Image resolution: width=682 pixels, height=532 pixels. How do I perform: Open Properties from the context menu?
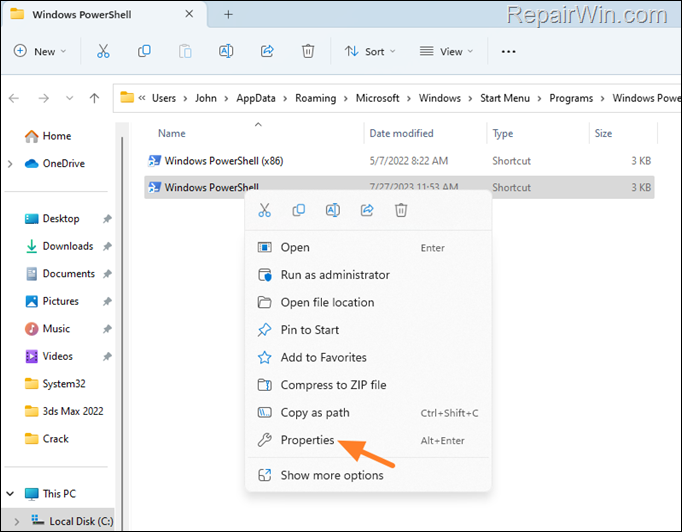(x=368, y=440)
